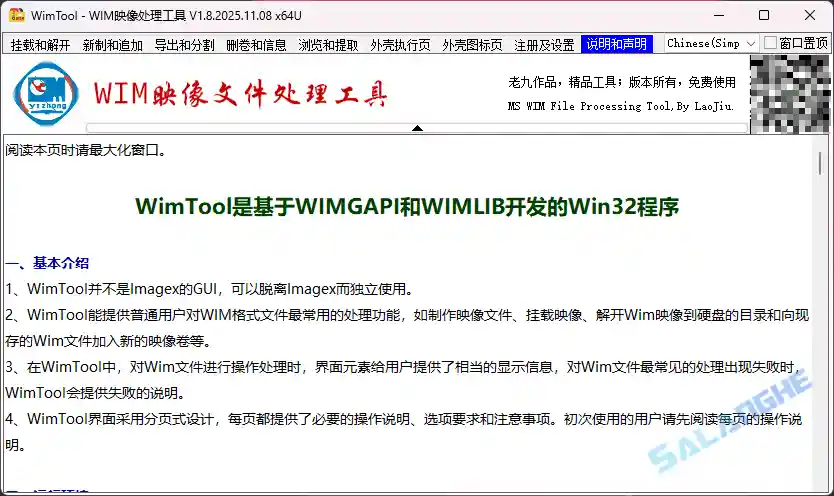
Task: Open the 浏览和提取 tab
Action: pyautogui.click(x=328, y=45)
